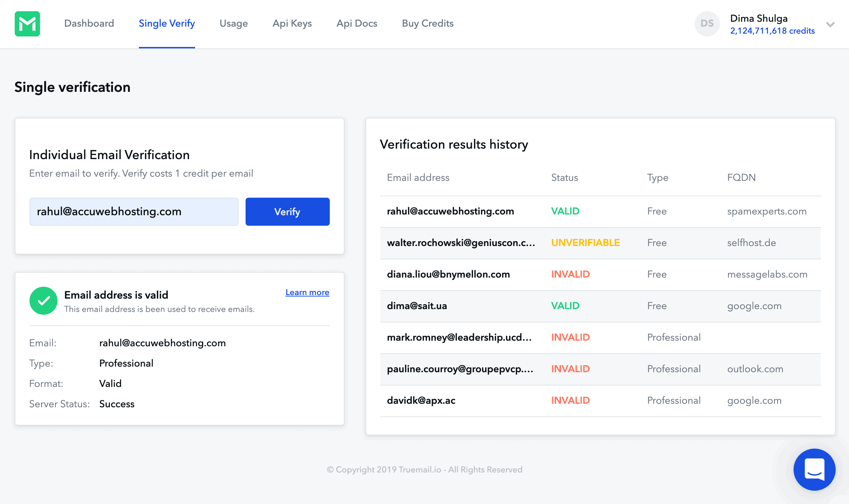Click the Professional type value in result details
The image size is (849, 504).
126,363
